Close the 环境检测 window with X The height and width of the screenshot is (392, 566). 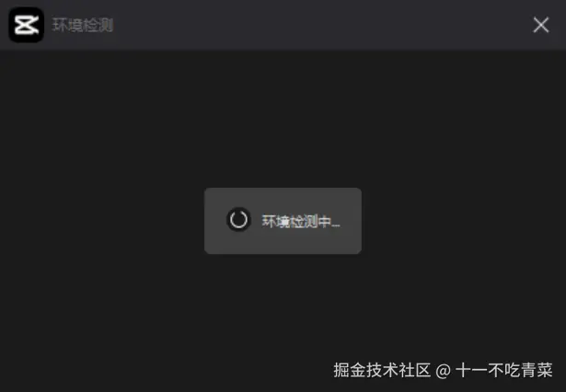pyautogui.click(x=541, y=25)
